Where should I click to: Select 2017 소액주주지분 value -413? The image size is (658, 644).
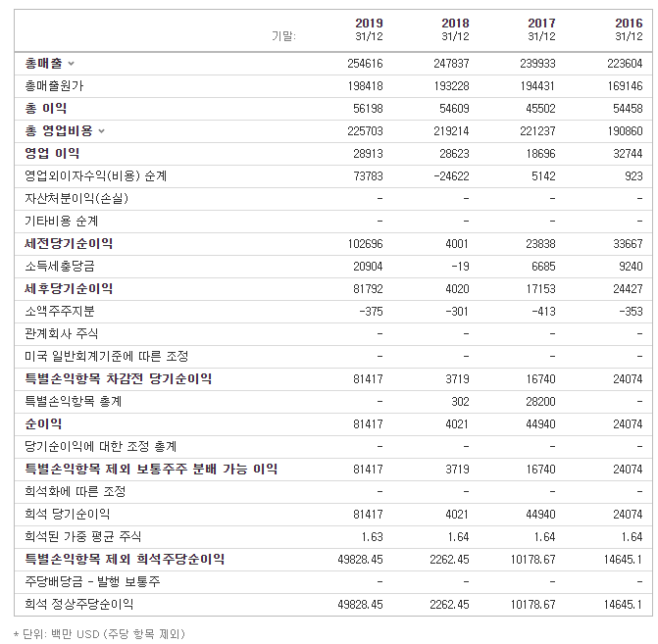tap(544, 312)
